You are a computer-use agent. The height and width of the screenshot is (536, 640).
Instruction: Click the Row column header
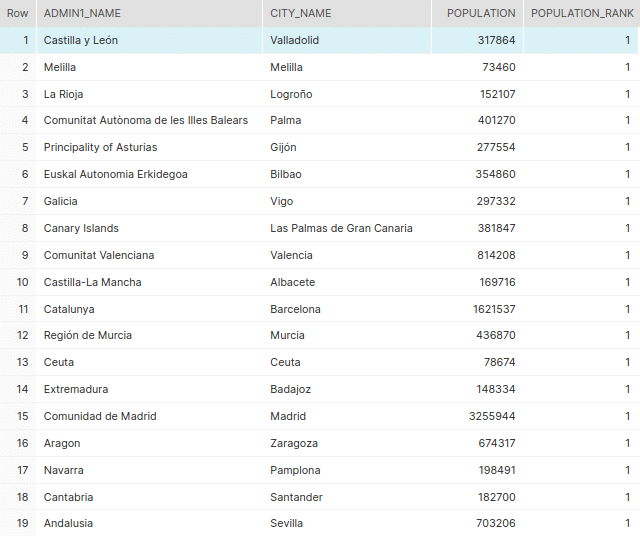click(17, 13)
